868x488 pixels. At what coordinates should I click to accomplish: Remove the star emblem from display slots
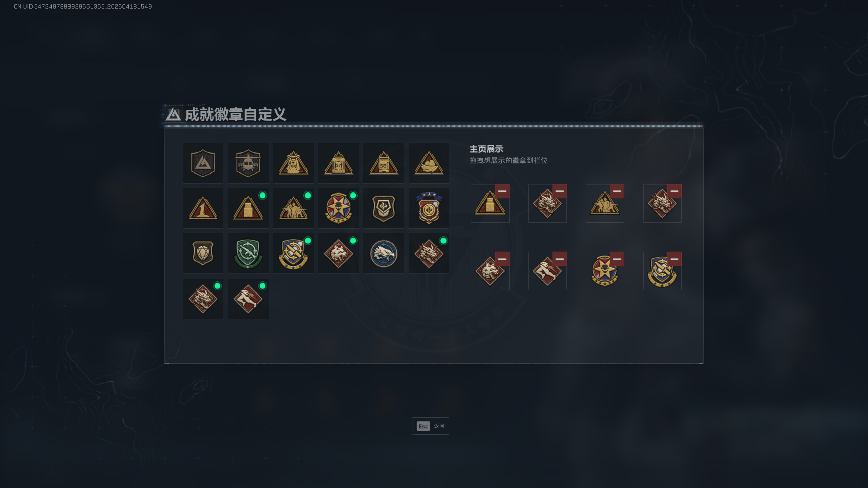(617, 259)
